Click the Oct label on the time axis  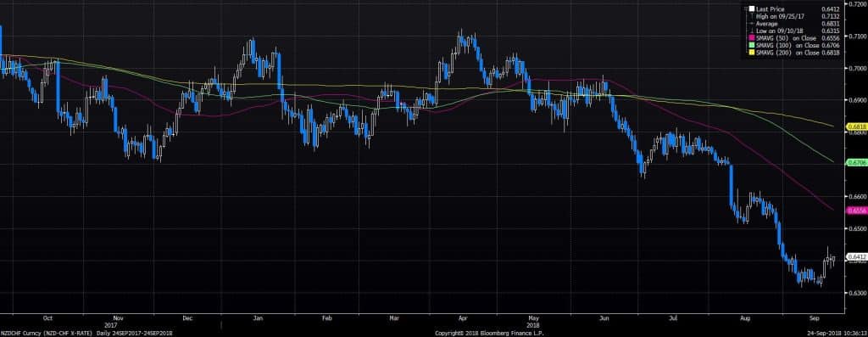(x=47, y=318)
